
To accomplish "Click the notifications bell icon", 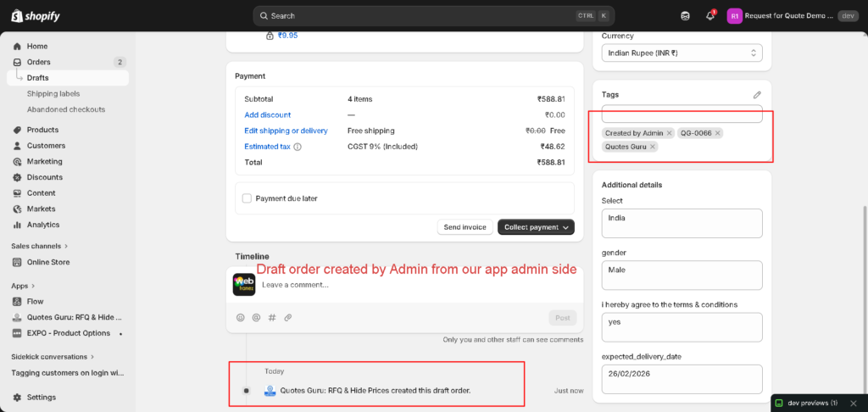I will pos(709,15).
